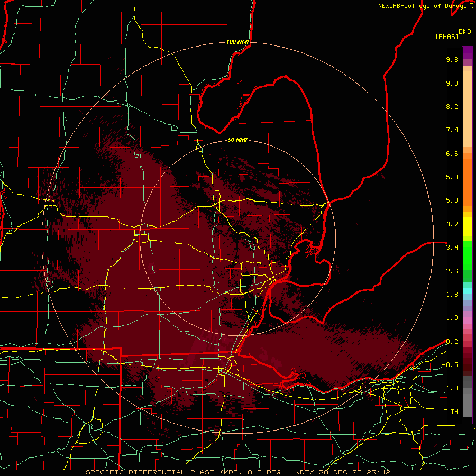Click the 4.2 legend value
The height and width of the screenshot is (476, 476).
click(452, 224)
